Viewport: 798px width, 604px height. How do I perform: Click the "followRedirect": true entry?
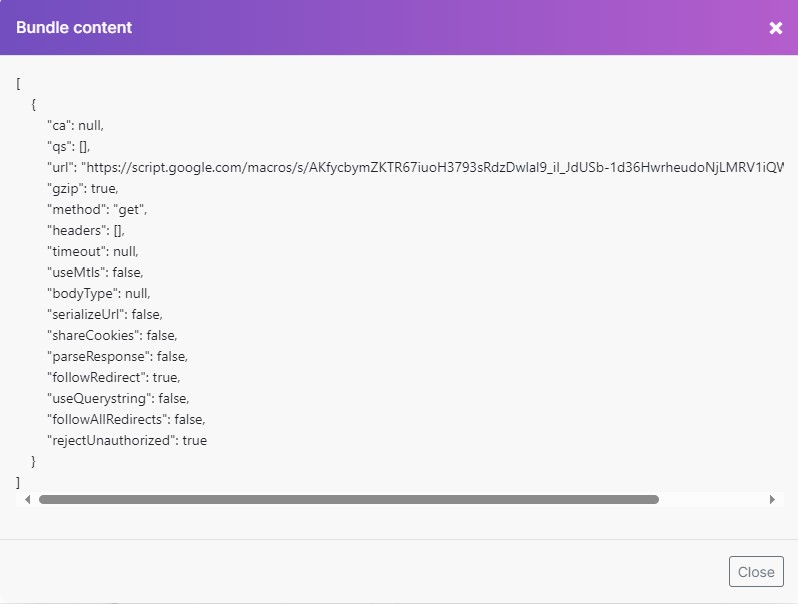click(x=113, y=377)
